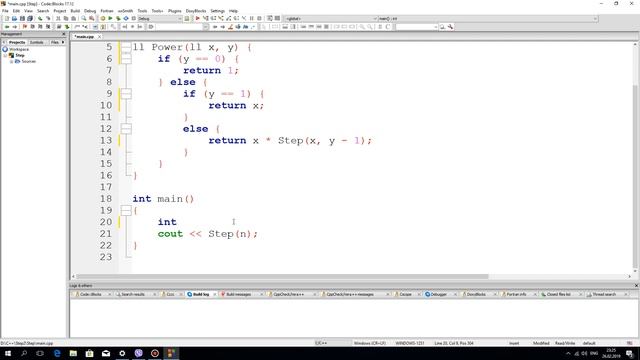This screenshot has height=360, width=640.
Task: Click the incremental search text field
Action: click(x=178, y=27)
